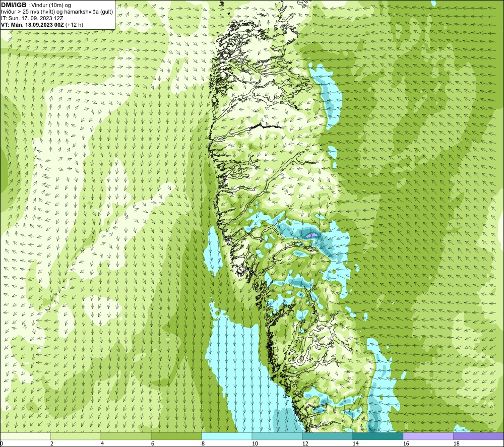Click the 8-10 m/s light cyan swatch

[227, 436]
